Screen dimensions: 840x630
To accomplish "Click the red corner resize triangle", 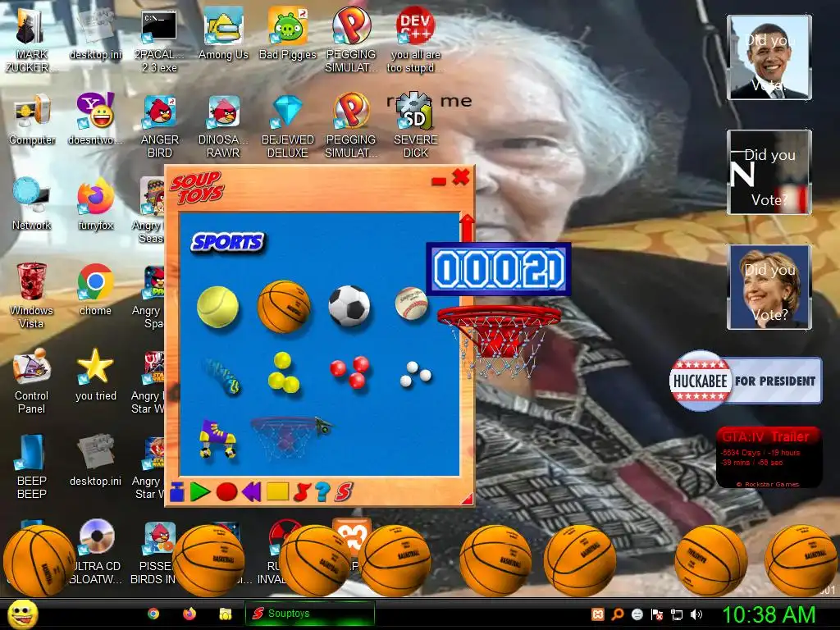I will 468,499.
